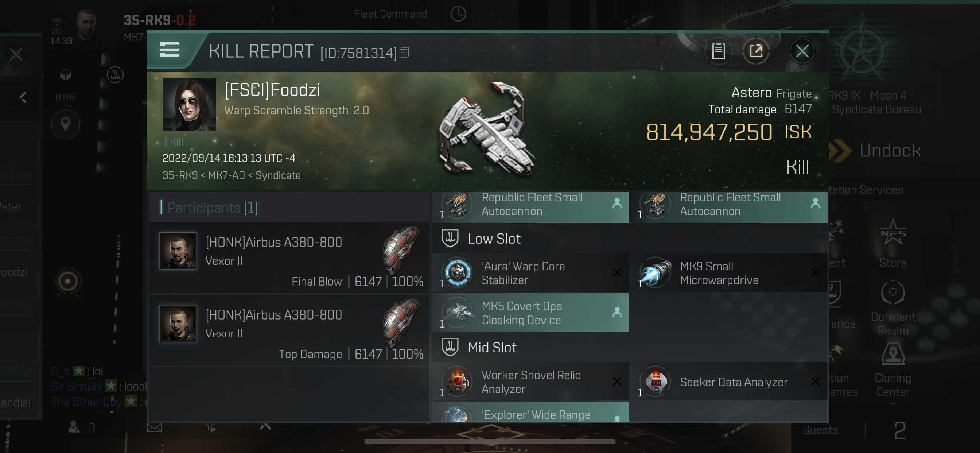Click the Kill Report clipboard copy icon
This screenshot has height=453, width=980.
(718, 51)
